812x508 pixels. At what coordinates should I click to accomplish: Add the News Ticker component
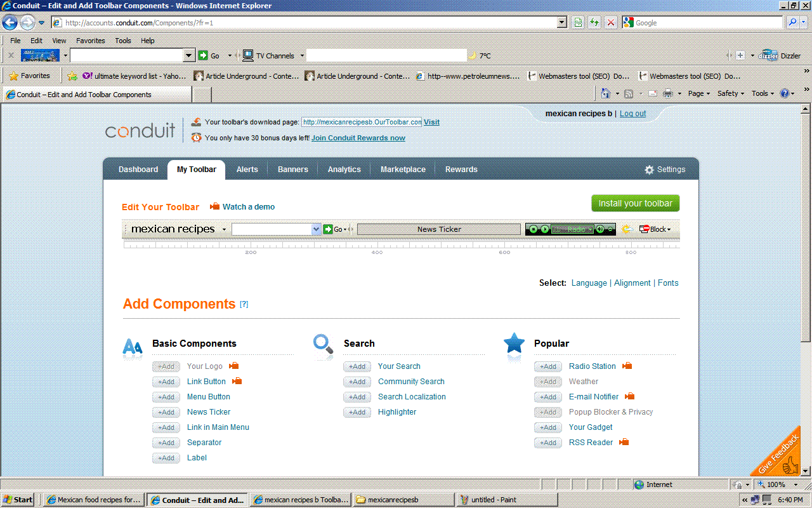click(166, 412)
